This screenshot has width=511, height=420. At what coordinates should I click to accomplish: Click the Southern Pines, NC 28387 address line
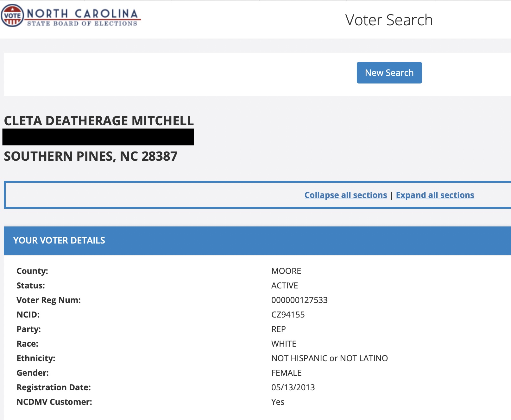[x=91, y=156]
